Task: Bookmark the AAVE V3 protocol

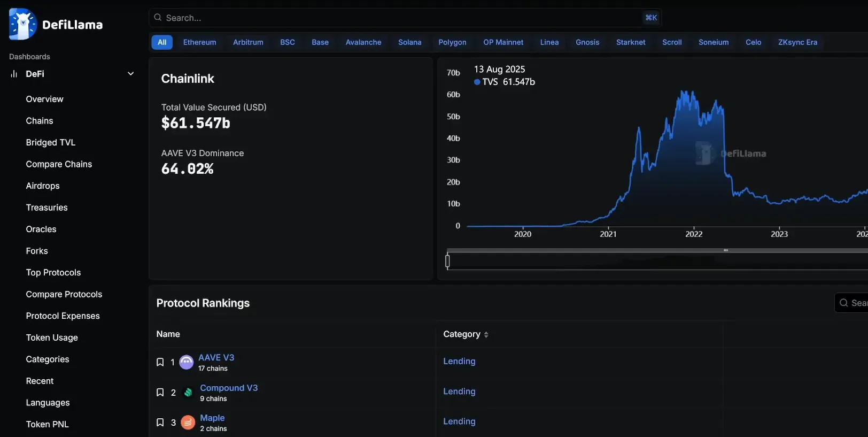Action: click(160, 362)
